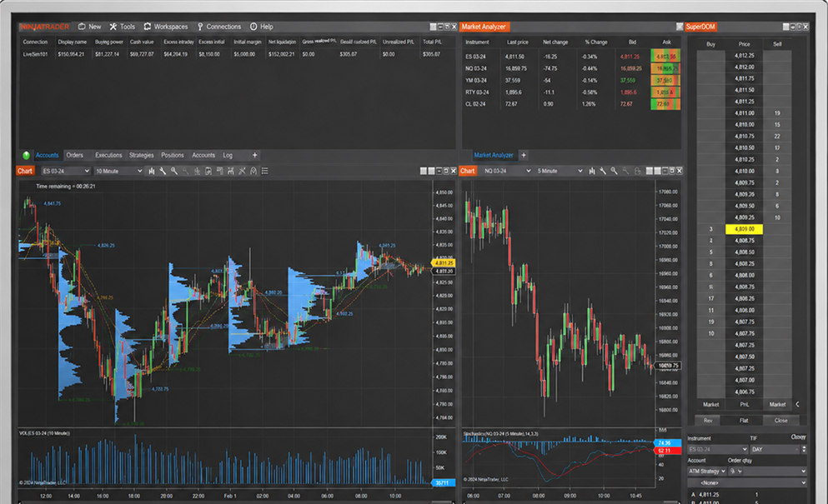Click the 4,806.75 price row in SuperDOM
Image resolution: width=828 pixels, height=504 pixels.
[744, 392]
